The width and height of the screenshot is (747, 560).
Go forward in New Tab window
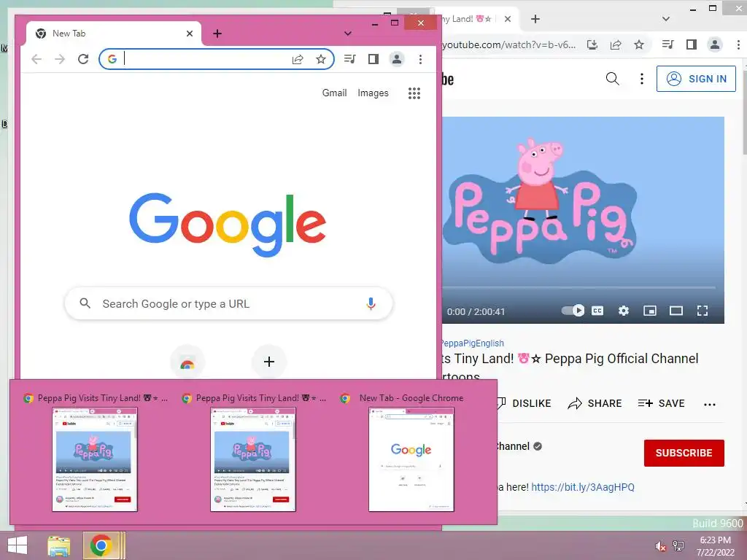tap(60, 59)
